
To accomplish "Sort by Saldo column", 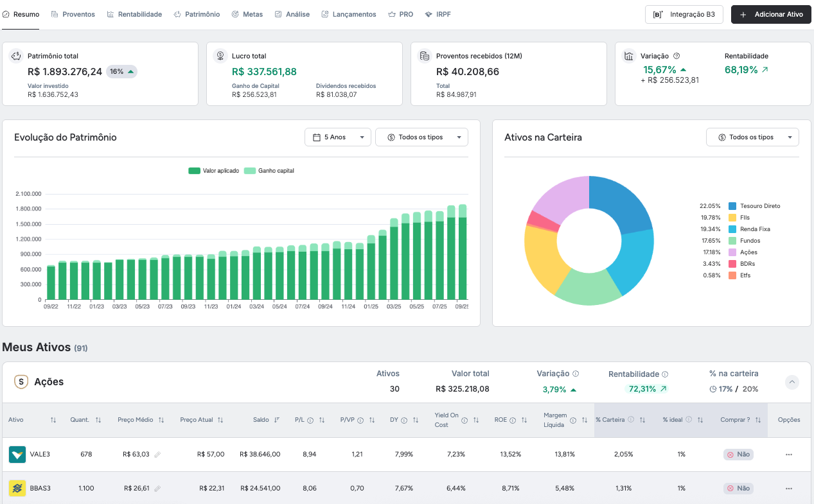I will pyautogui.click(x=277, y=420).
